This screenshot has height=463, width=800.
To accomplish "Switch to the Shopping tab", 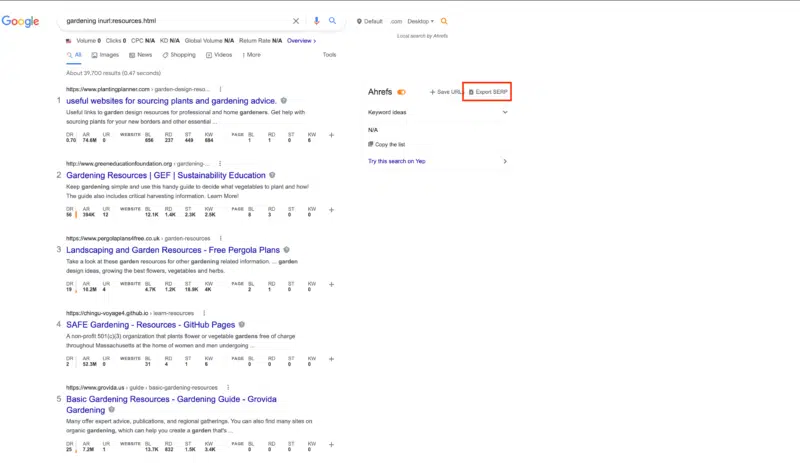I will pos(179,55).
